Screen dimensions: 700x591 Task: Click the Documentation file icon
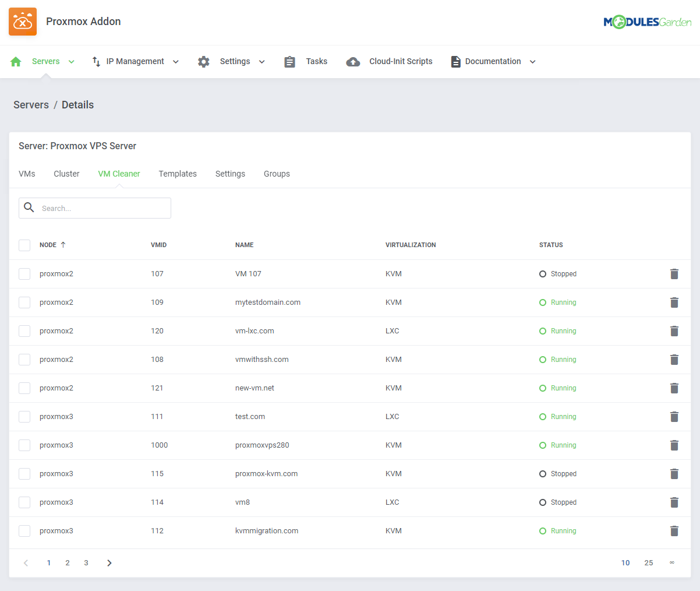coord(456,62)
